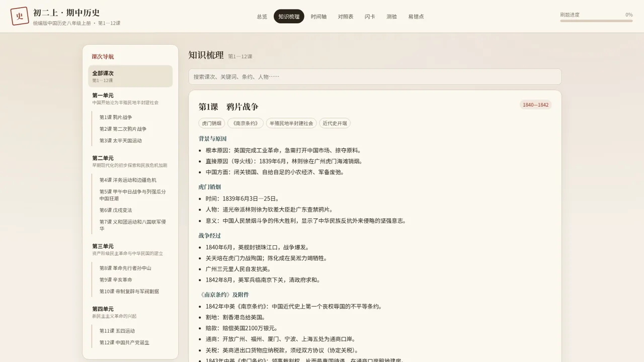Open 第9课 辛亥革命
This screenshot has height=362, width=644.
click(x=116, y=280)
